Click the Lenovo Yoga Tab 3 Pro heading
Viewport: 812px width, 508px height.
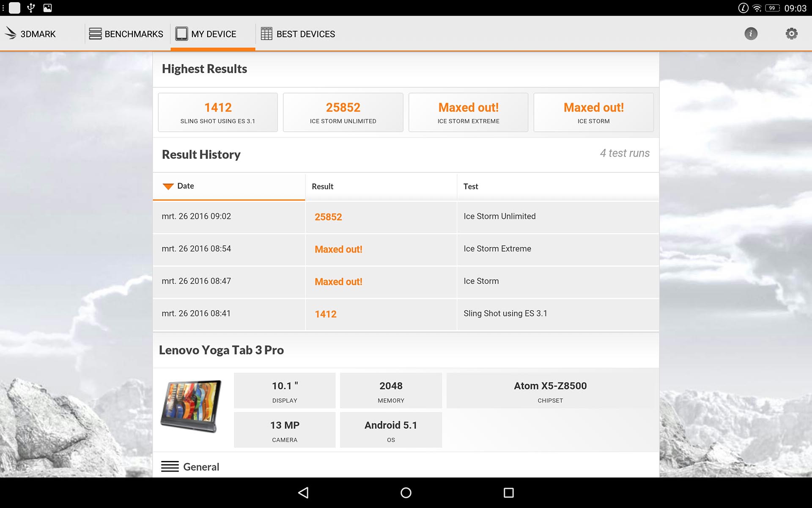pos(221,350)
